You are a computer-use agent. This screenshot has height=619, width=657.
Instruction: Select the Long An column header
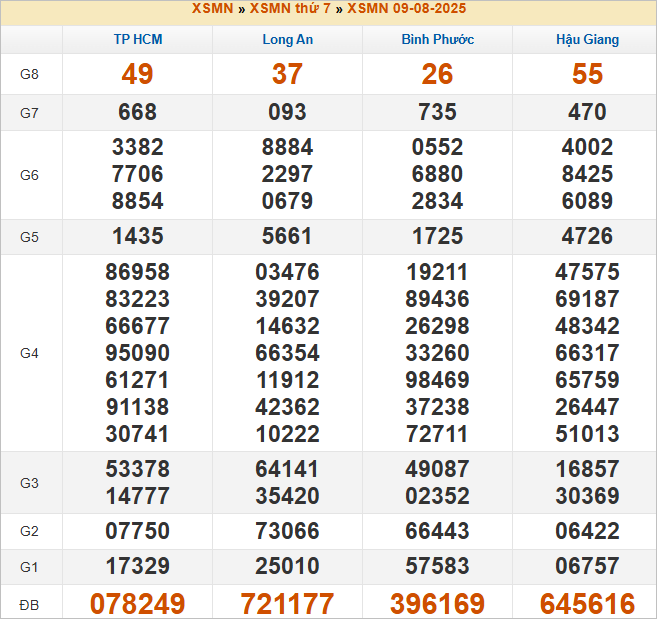point(287,40)
